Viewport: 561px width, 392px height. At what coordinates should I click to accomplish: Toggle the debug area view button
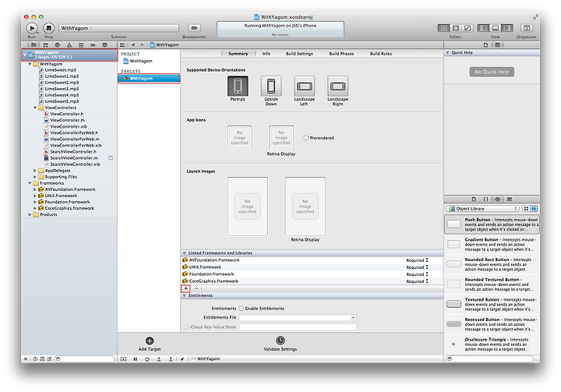[496, 28]
